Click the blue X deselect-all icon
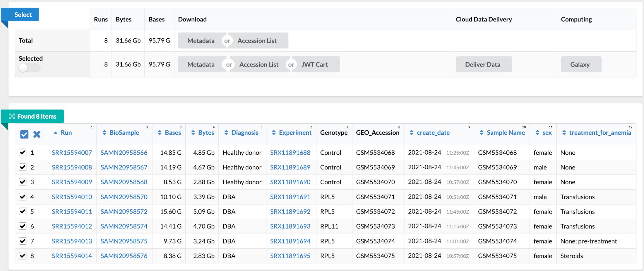 pyautogui.click(x=37, y=134)
